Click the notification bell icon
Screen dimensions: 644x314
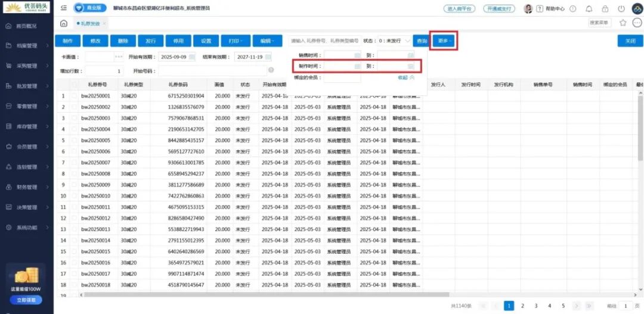(x=589, y=9)
